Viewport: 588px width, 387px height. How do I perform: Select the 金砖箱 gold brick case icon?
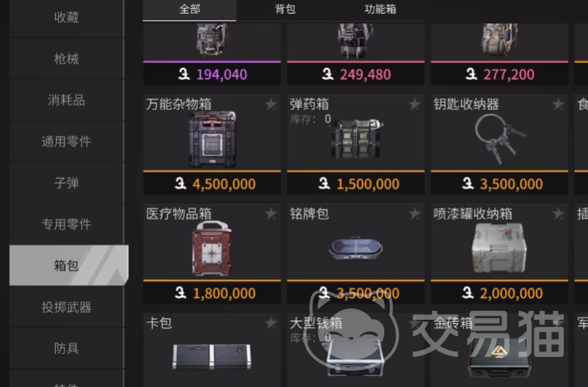pos(499,357)
